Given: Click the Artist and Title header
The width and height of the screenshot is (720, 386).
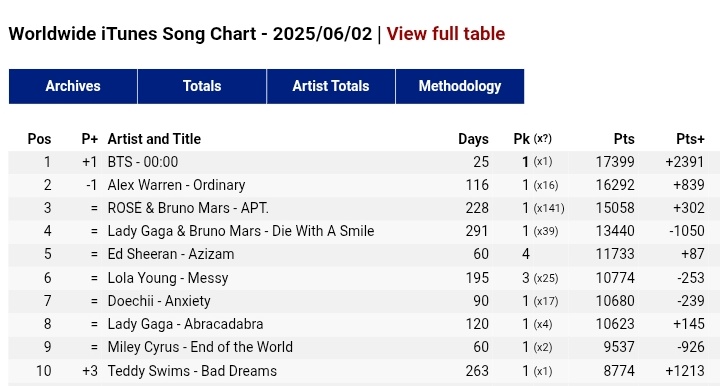Looking at the screenshot, I should click(154, 139).
